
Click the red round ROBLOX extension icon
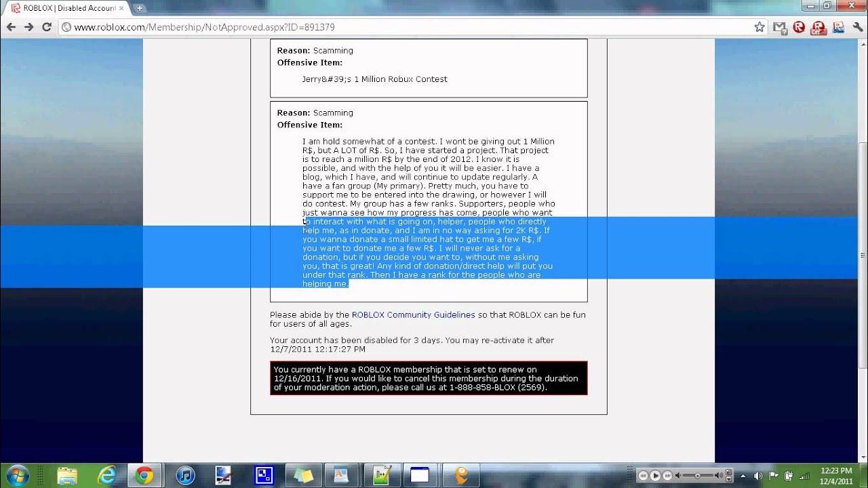point(799,27)
